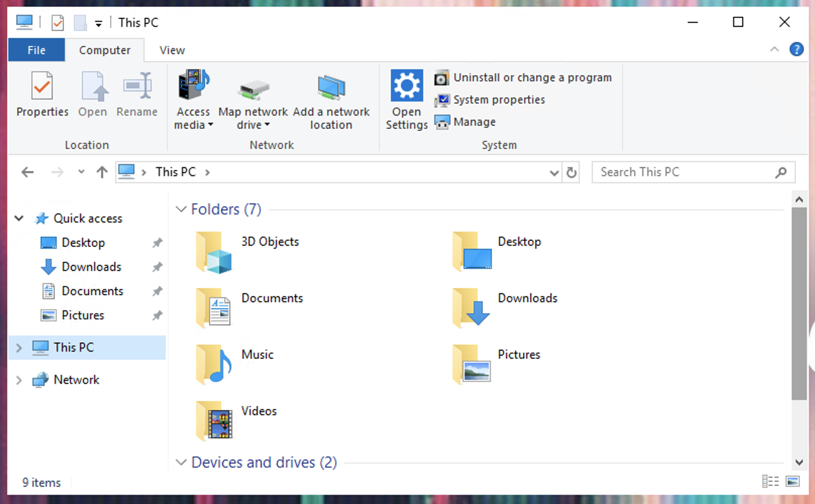Select the Downloads folder in Folders
815x504 pixels.
click(505, 308)
